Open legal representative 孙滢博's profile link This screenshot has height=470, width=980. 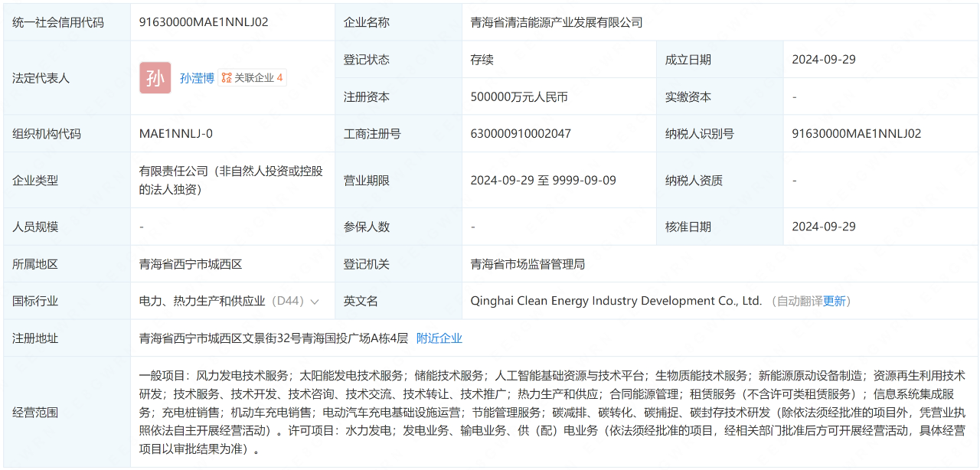197,78
